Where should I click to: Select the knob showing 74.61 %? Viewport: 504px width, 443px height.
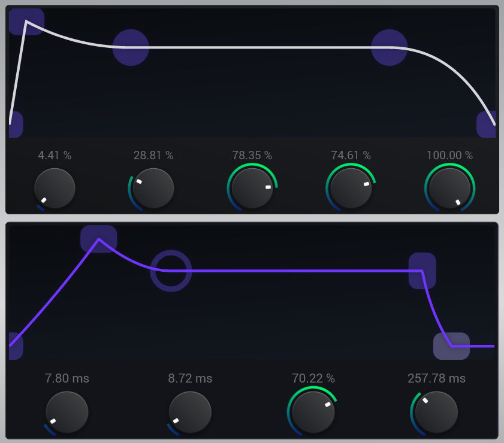pos(351,188)
